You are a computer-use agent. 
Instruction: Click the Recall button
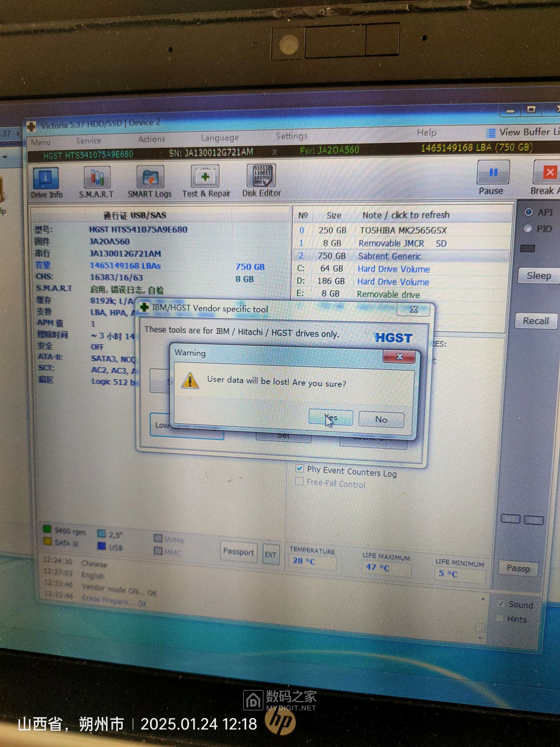tap(536, 321)
